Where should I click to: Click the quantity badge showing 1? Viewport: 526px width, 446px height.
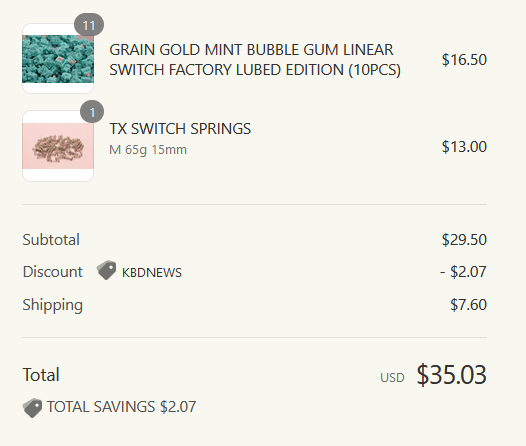tap(92, 112)
